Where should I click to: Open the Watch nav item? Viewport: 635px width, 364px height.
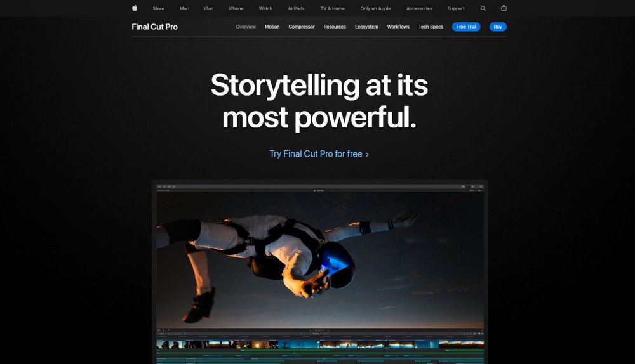(x=265, y=8)
